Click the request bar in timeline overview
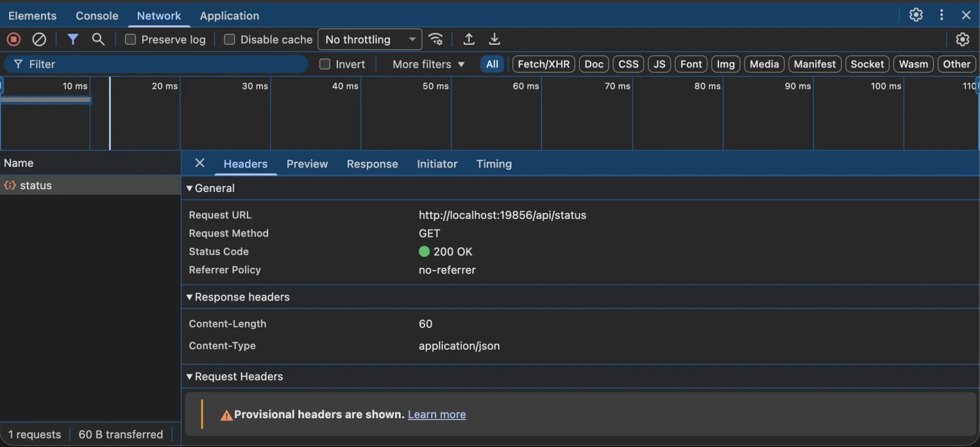The image size is (980, 447). [x=46, y=99]
